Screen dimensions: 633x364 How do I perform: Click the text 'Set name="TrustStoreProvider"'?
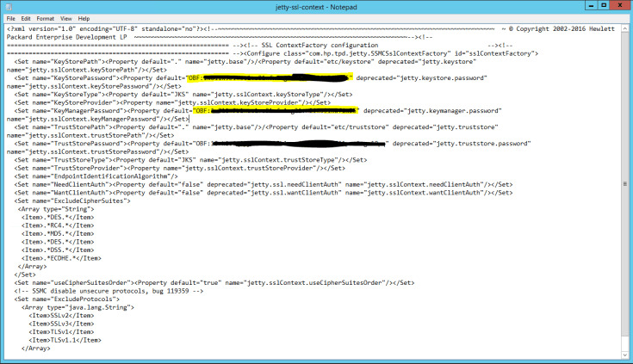point(71,169)
